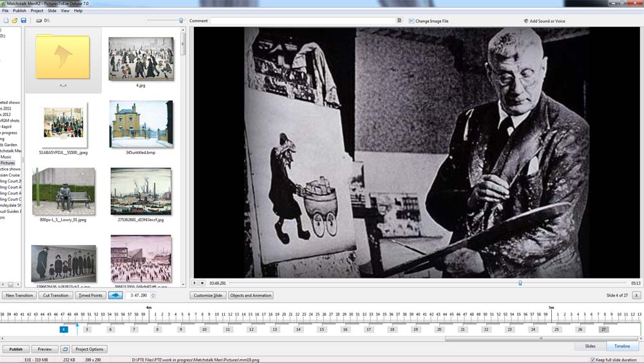
Task: Click the fullscreen preview icon beside Preview
Action: [65, 349]
